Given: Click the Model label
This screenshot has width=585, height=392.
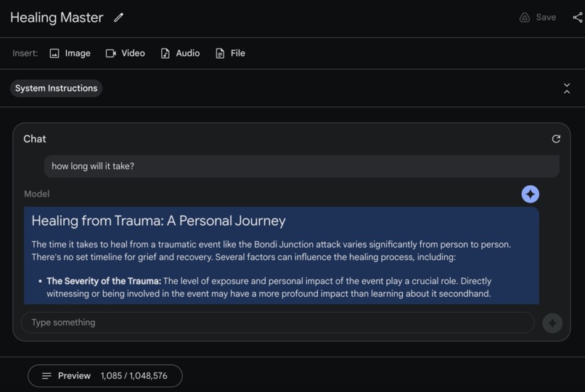Looking at the screenshot, I should pos(36,194).
